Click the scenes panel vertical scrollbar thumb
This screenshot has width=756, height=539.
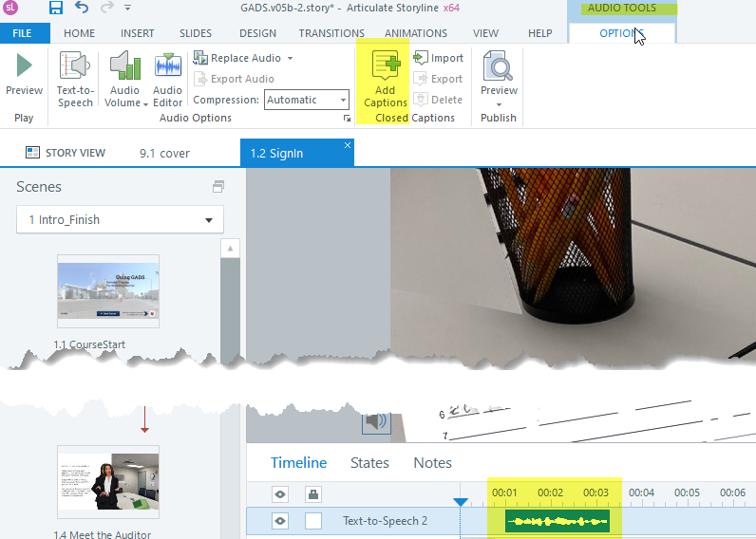pyautogui.click(x=231, y=308)
